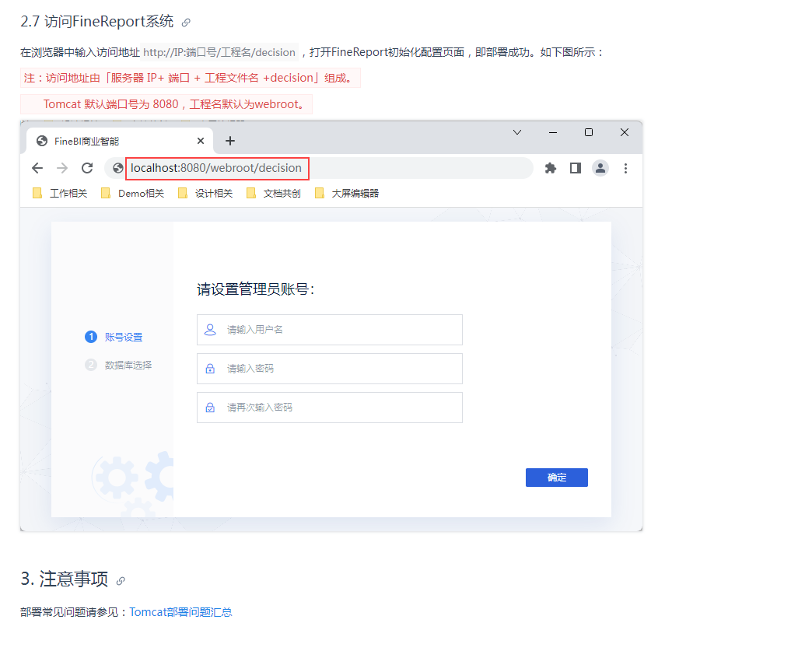Reload the page with refresh icon
The width and height of the screenshot is (812, 658).
pyautogui.click(x=87, y=168)
